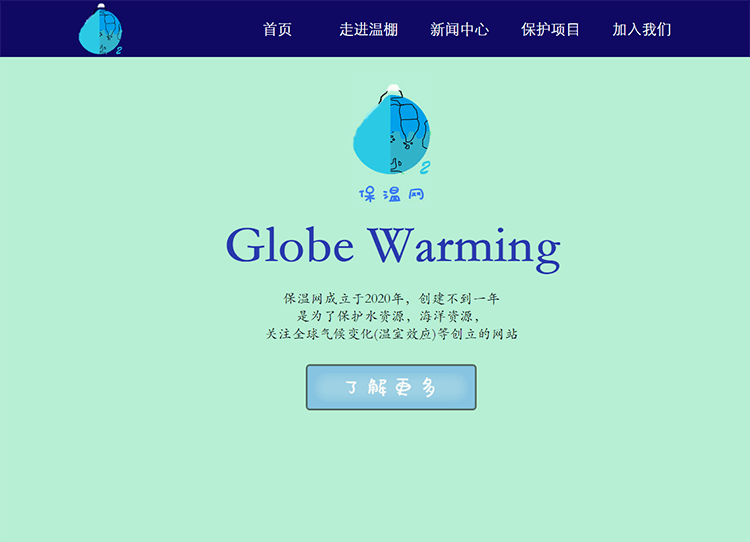Image resolution: width=750 pixels, height=542 pixels.
Task: Navigate to 新闻中心 news center
Action: pyautogui.click(x=459, y=29)
